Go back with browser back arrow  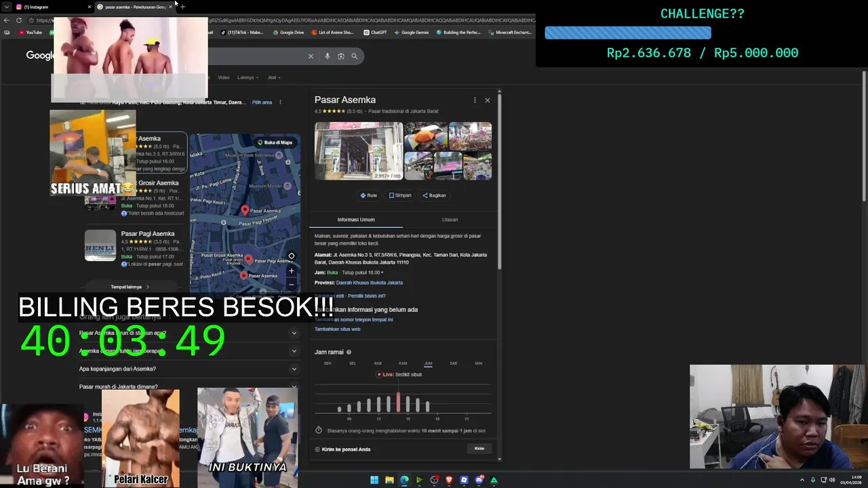coord(7,20)
